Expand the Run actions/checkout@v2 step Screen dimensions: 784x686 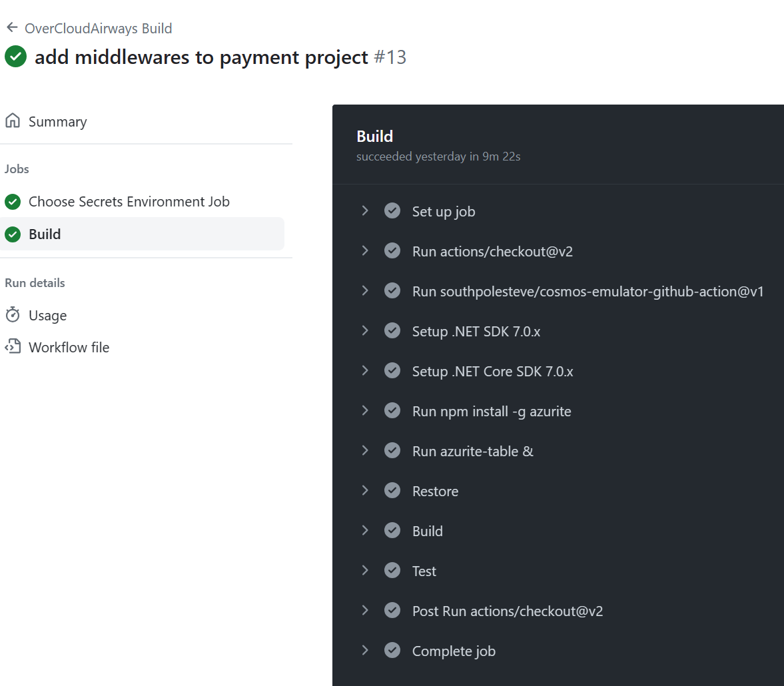[365, 250]
